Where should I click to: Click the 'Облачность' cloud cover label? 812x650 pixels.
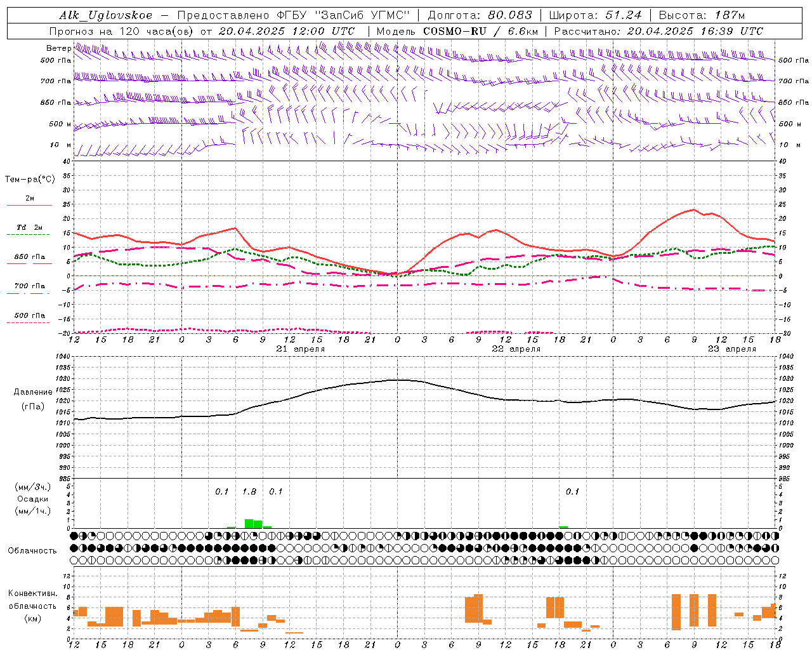point(32,551)
